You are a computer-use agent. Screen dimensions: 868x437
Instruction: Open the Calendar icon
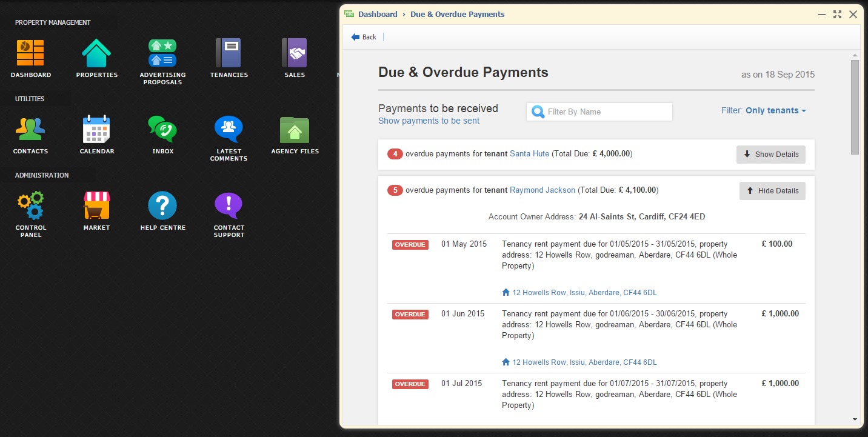click(x=96, y=129)
